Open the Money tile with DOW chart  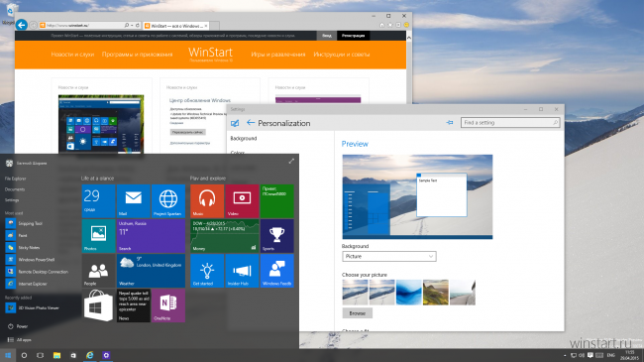coord(225,236)
